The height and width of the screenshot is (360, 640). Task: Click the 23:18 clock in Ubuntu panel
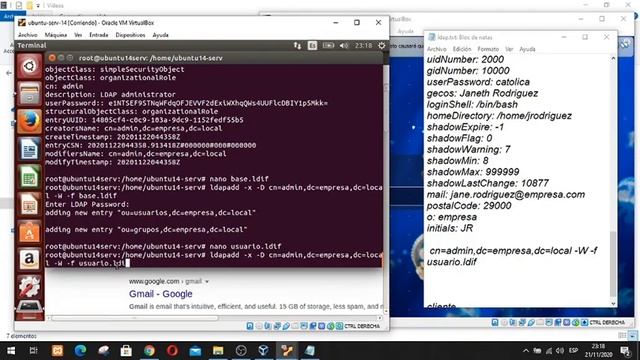[x=363, y=45]
